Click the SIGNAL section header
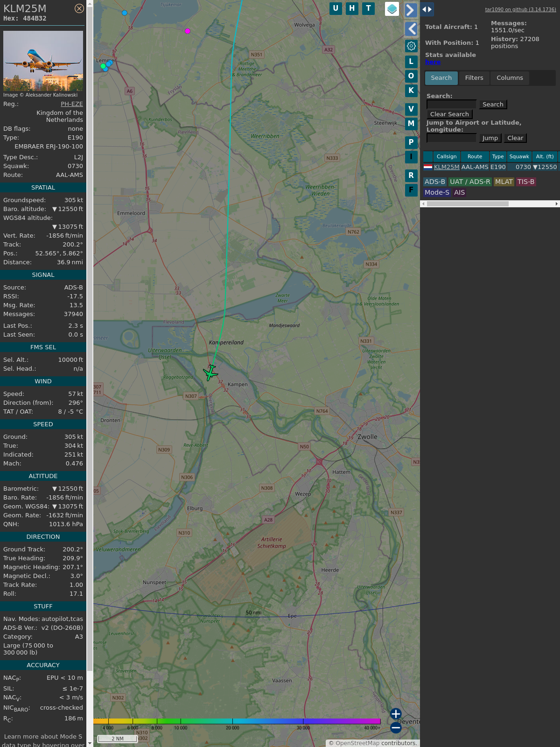Screen dimensions: 560x747 tap(43, 275)
